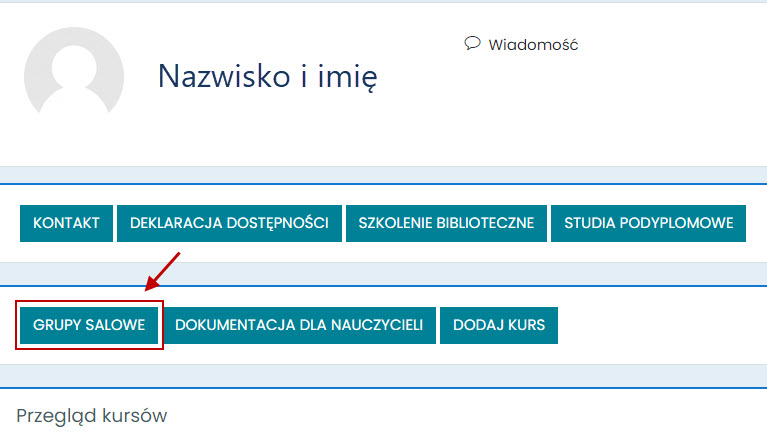Screen dimensions: 767x440
Task: Send a message via the Wiadomość text
Action: pos(533,44)
